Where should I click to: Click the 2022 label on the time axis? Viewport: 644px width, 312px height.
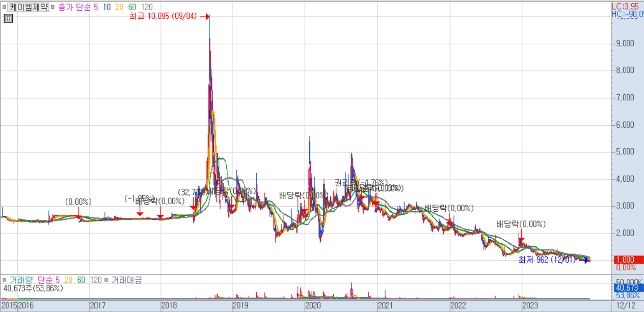point(458,306)
